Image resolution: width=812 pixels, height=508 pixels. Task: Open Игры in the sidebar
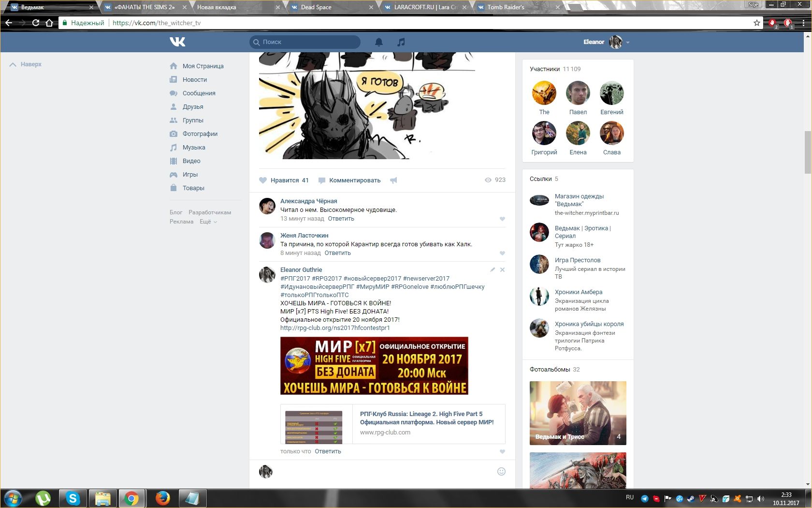[x=190, y=175]
